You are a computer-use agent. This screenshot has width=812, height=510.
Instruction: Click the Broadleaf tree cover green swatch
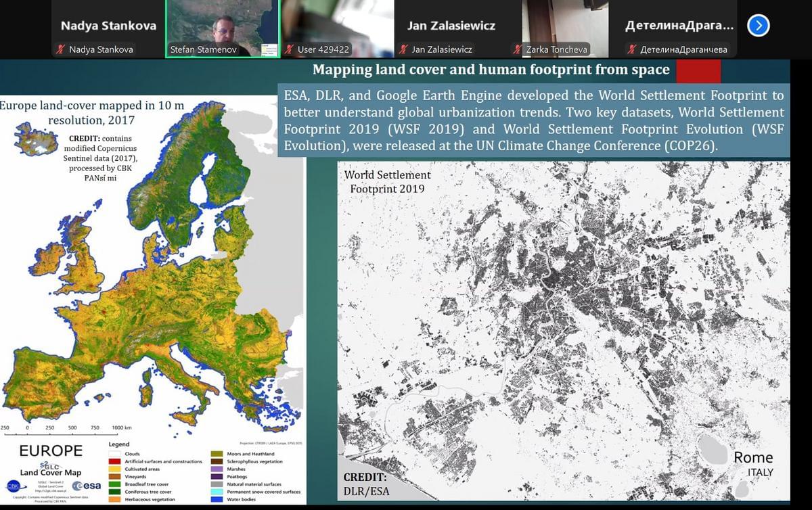[x=114, y=484]
